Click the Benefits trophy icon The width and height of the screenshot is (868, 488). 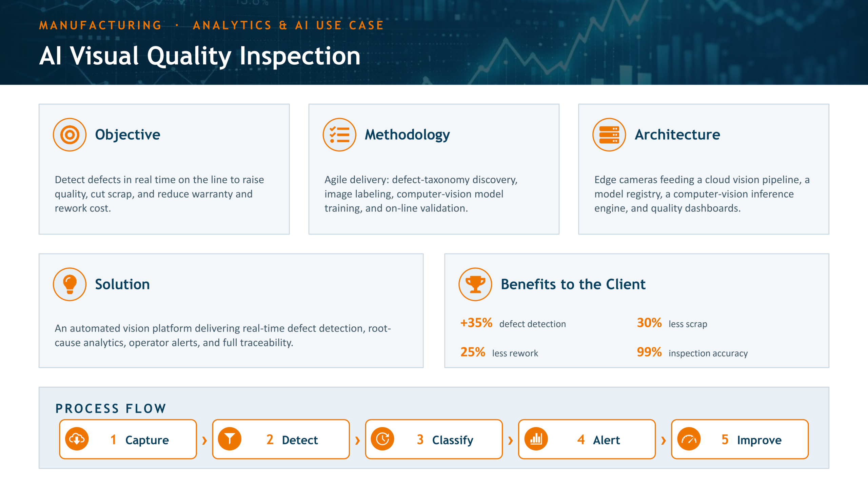(475, 284)
